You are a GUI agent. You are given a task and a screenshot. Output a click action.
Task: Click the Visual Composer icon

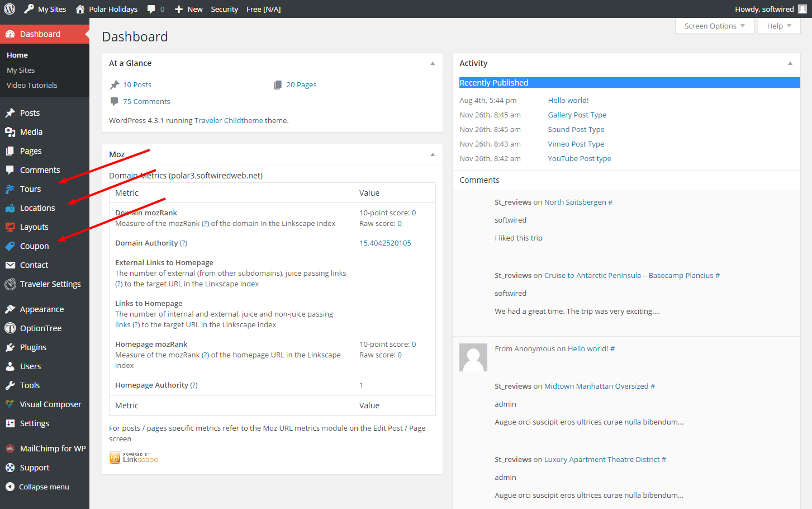coord(10,404)
